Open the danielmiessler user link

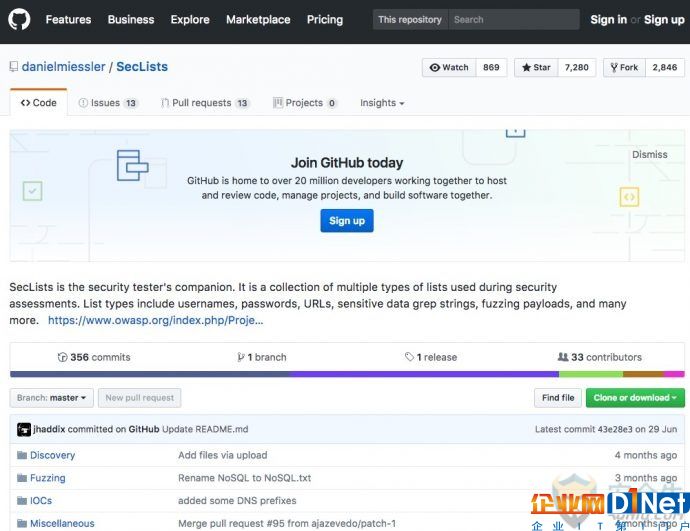point(63,67)
